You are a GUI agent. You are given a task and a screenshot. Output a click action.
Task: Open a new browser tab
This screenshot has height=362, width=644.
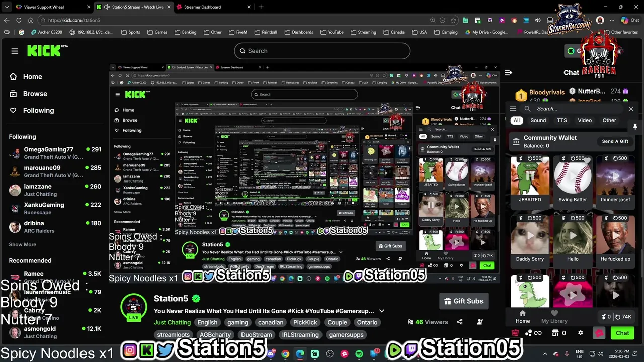[x=261, y=7]
